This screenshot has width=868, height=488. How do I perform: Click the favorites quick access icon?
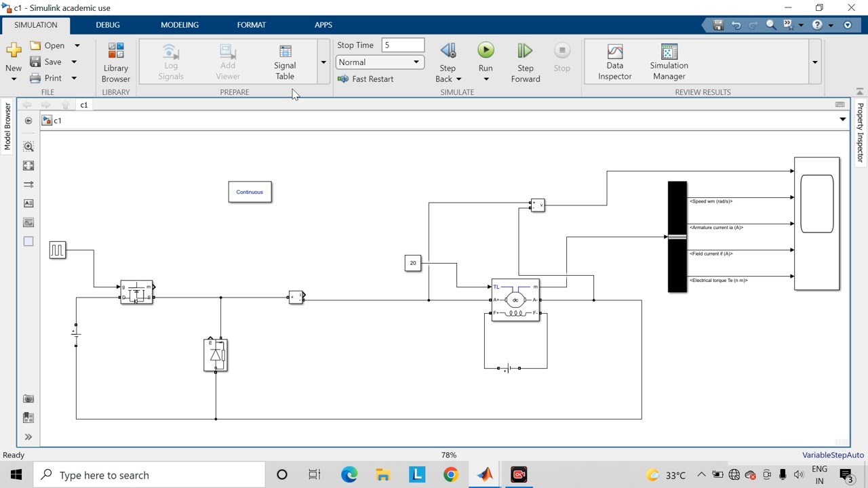point(789,25)
